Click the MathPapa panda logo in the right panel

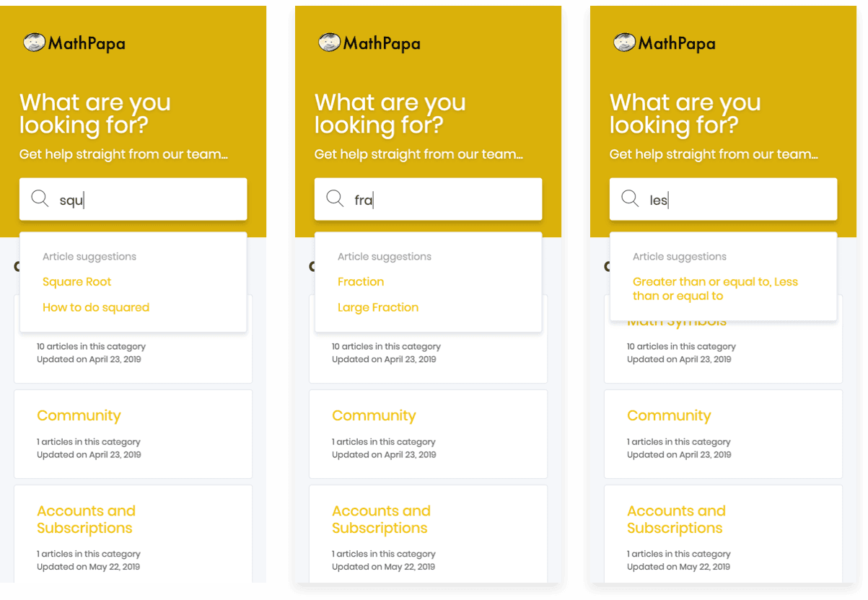pos(626,43)
